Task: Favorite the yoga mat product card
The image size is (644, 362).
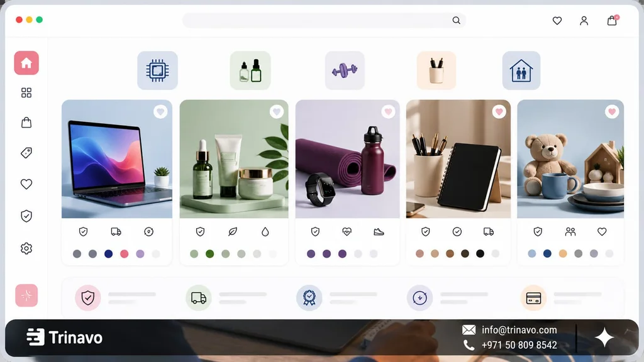Action: 388,112
